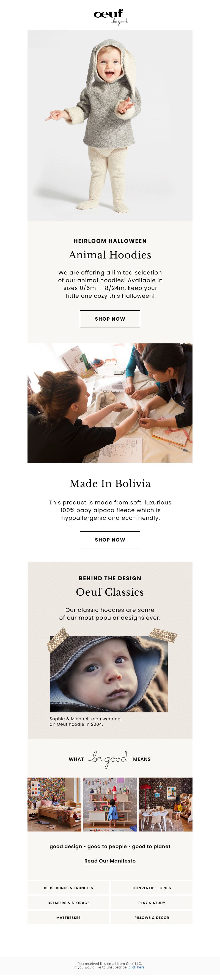Click the Oeuf be good logo
The width and height of the screenshot is (220, 980).
(x=110, y=16)
